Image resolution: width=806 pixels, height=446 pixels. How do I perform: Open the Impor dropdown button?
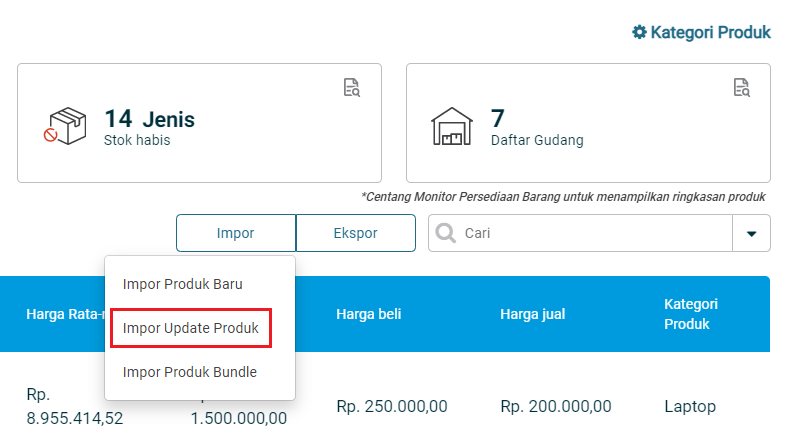[236, 233]
